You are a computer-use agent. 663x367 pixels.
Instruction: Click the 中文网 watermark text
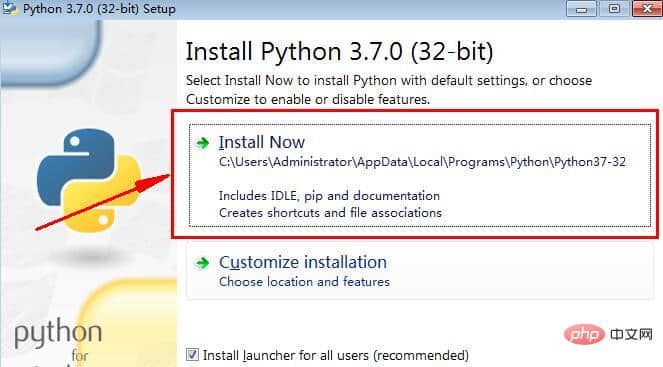pos(632,335)
